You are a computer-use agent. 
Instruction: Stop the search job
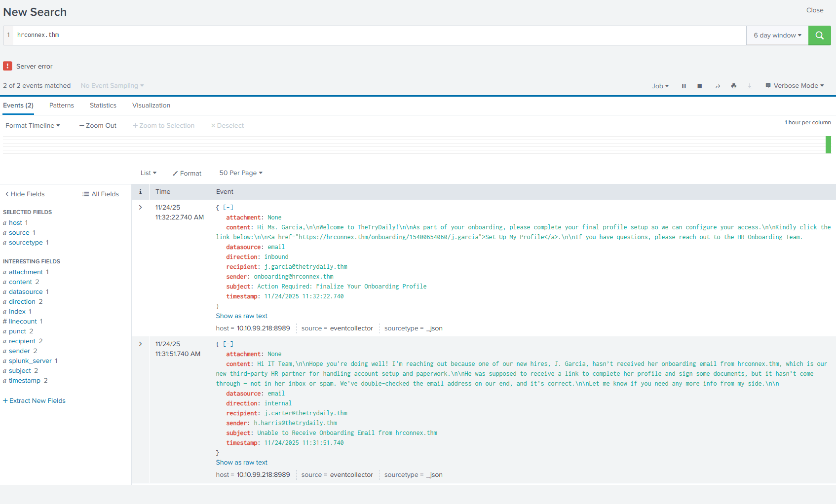point(699,86)
